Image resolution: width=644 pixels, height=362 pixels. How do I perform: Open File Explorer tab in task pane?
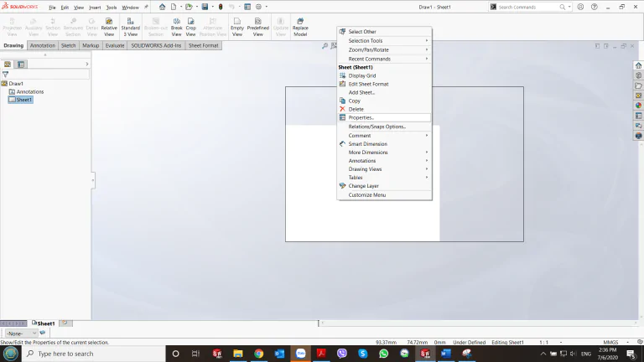click(638, 85)
